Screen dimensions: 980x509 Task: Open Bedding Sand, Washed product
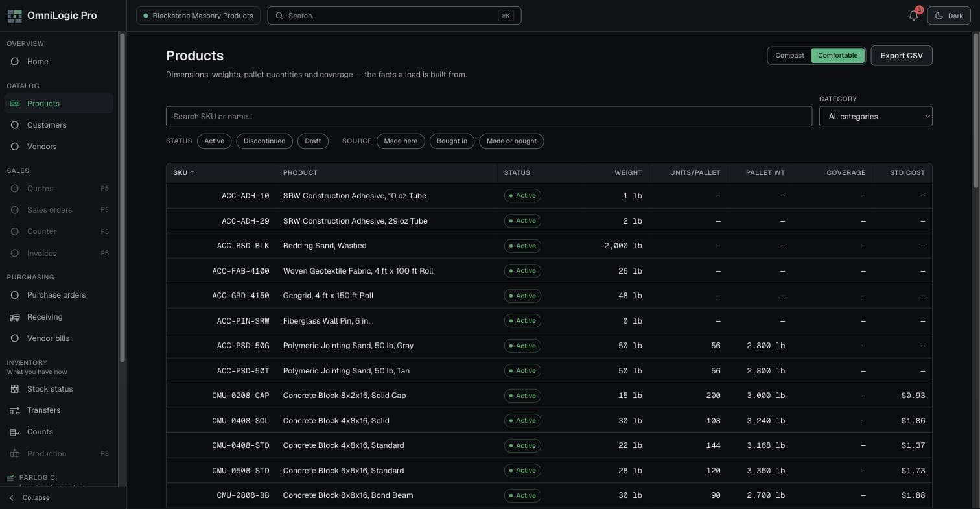coord(325,246)
